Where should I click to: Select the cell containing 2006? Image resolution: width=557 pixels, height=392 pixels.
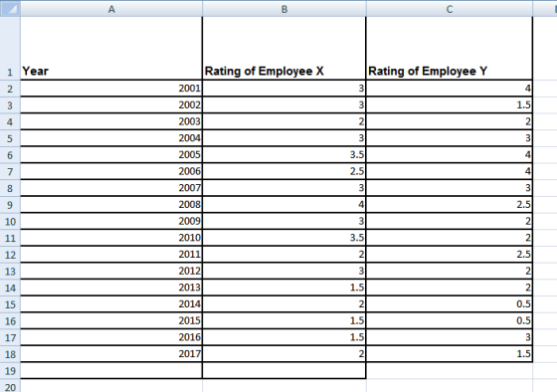(111, 171)
